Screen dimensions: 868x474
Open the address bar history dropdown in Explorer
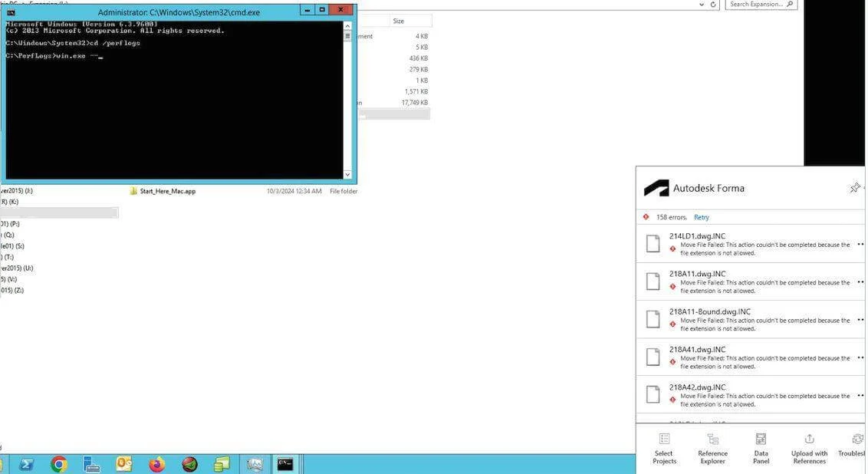click(702, 5)
